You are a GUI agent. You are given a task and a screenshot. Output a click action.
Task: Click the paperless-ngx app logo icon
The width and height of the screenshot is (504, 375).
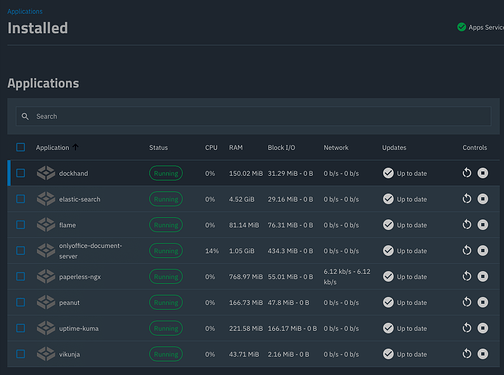click(46, 276)
